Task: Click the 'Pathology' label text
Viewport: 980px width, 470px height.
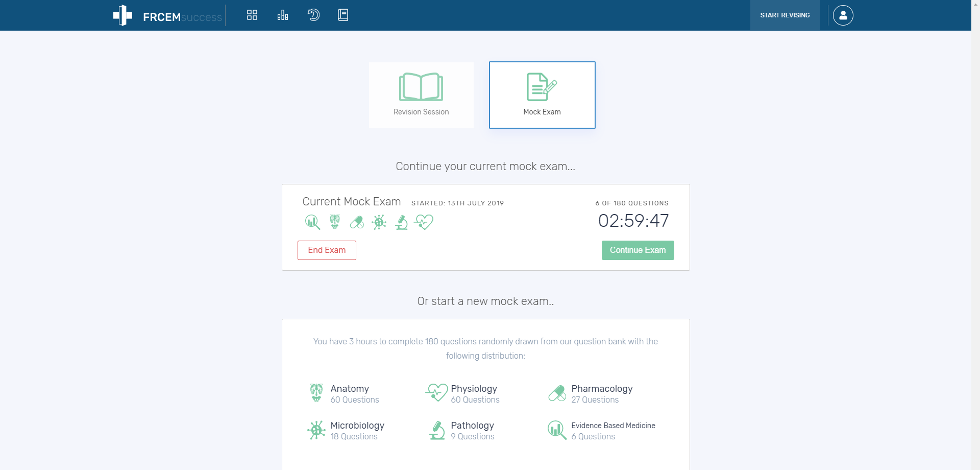Action: pos(473,426)
